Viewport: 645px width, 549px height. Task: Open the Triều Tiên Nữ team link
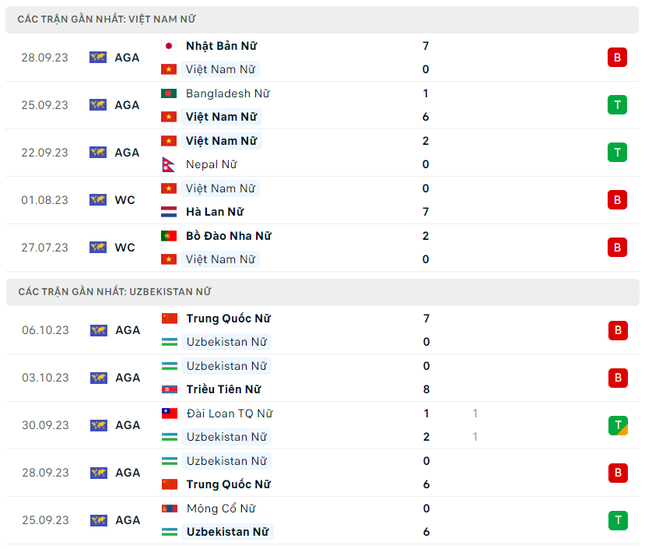[222, 389]
